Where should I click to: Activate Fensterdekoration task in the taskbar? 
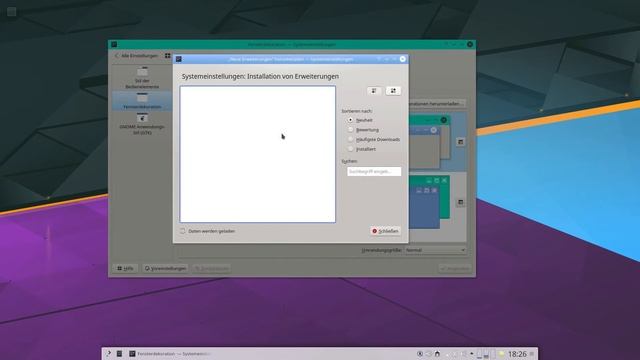coord(171,353)
